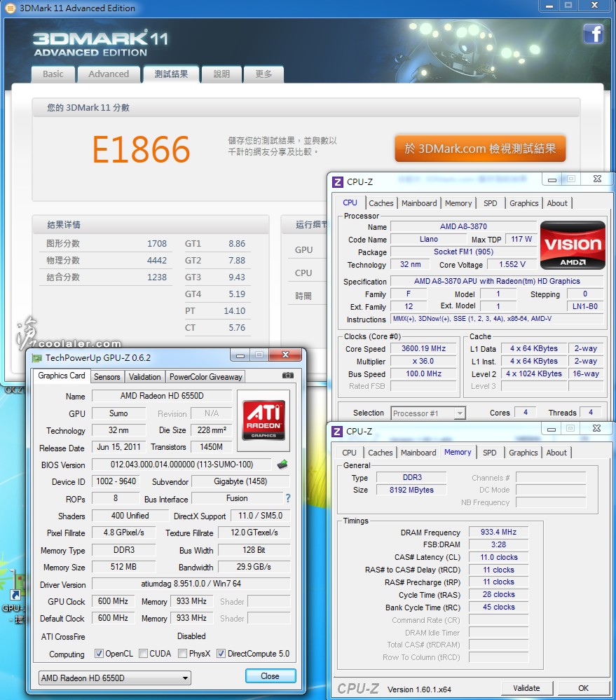Viewport: 616px width, 700px height.
Task: Open the AMD Radeon HD 6550D card dropdown
Action: click(115, 678)
